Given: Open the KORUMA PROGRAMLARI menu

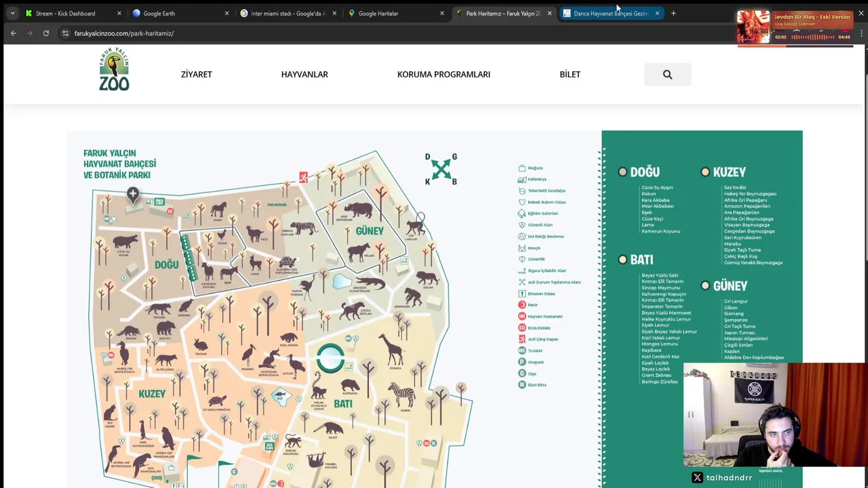Looking at the screenshot, I should [x=443, y=75].
